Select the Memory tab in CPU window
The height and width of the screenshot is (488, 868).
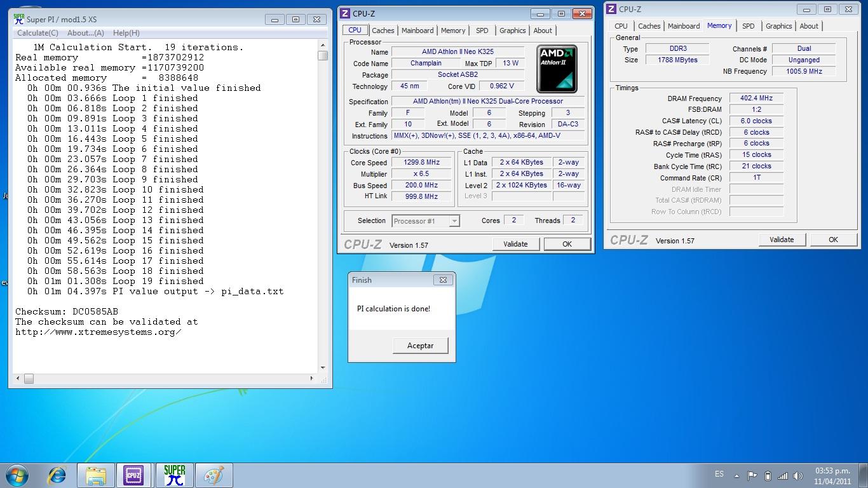pyautogui.click(x=453, y=30)
